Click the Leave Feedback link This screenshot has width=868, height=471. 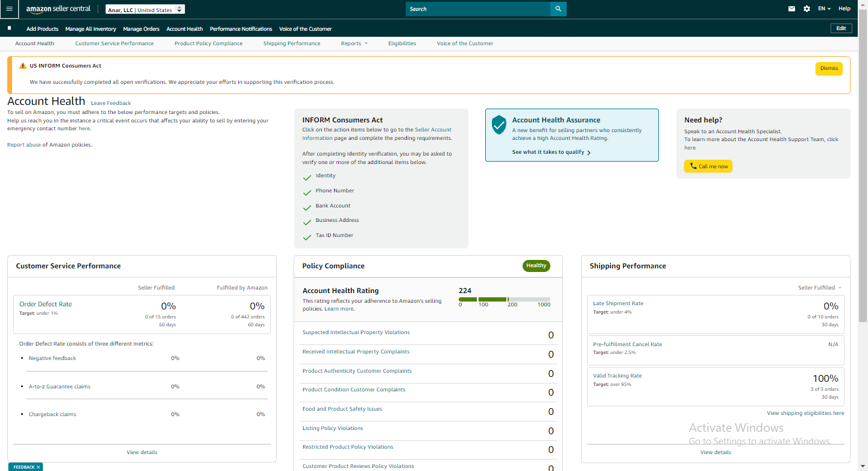click(x=111, y=103)
